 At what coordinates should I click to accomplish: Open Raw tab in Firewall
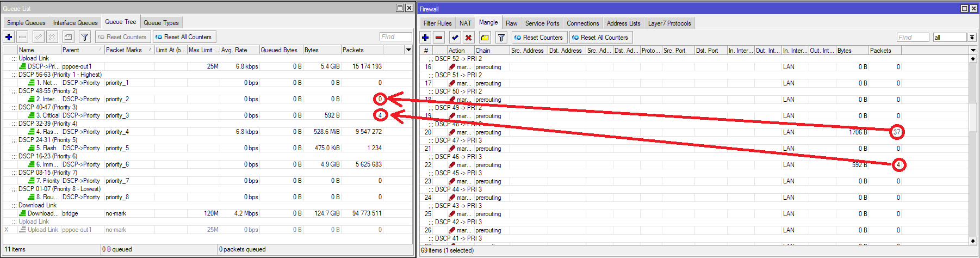click(x=511, y=23)
